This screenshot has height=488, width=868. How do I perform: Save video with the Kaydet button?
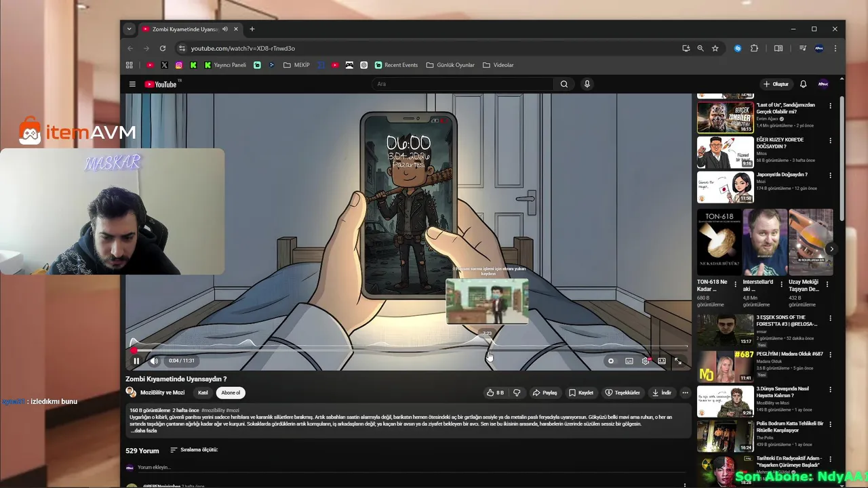point(581,392)
